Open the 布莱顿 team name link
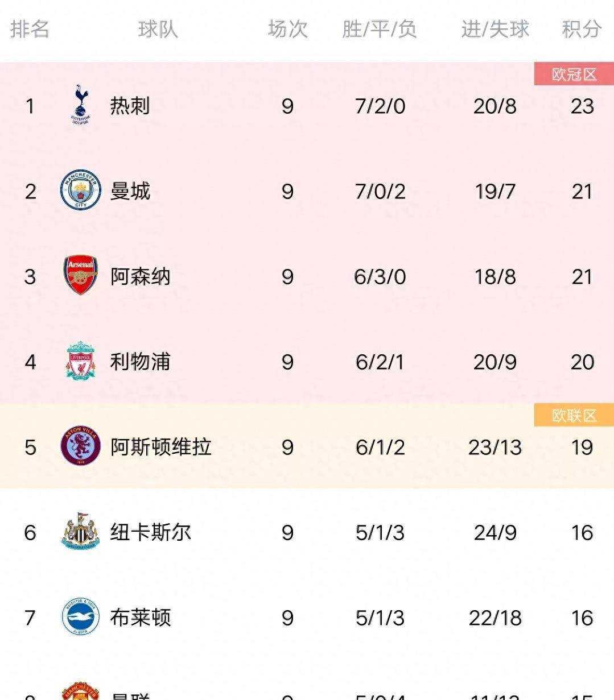 [x=140, y=618]
